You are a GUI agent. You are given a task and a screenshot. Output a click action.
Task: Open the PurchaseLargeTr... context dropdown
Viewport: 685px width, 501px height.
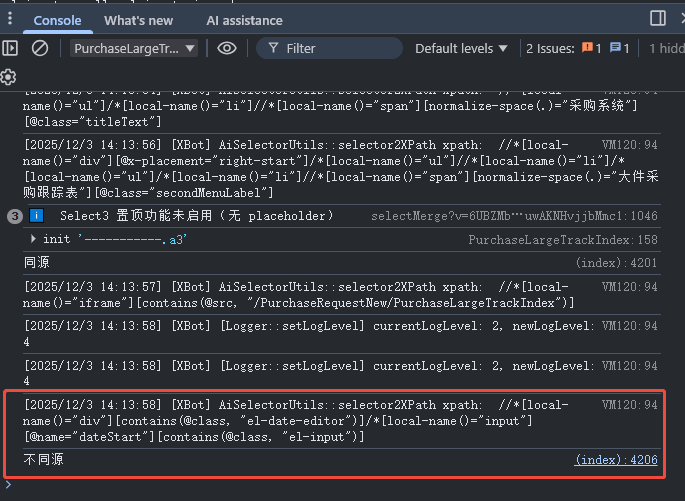(x=134, y=48)
